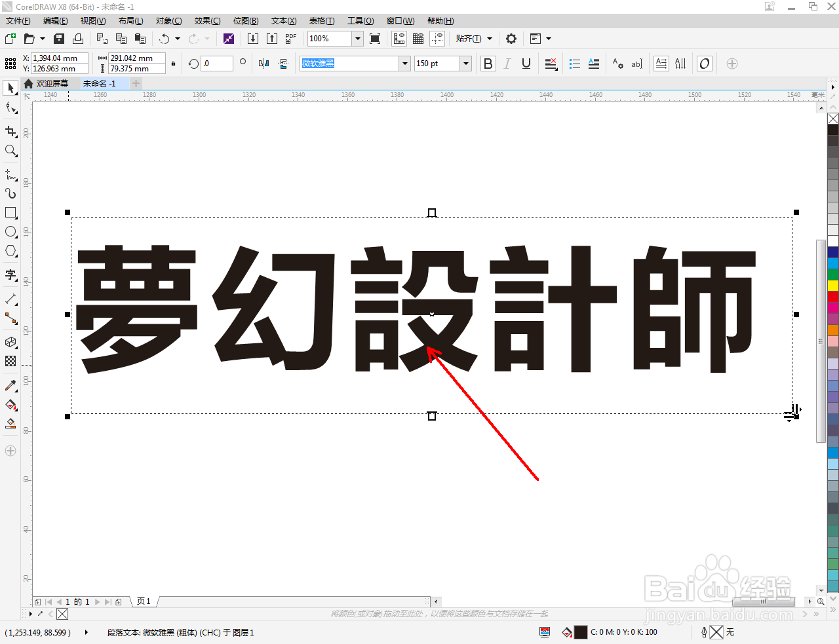Image resolution: width=839 pixels, height=644 pixels.
Task: Toggle vertical text direction button
Action: click(x=680, y=64)
